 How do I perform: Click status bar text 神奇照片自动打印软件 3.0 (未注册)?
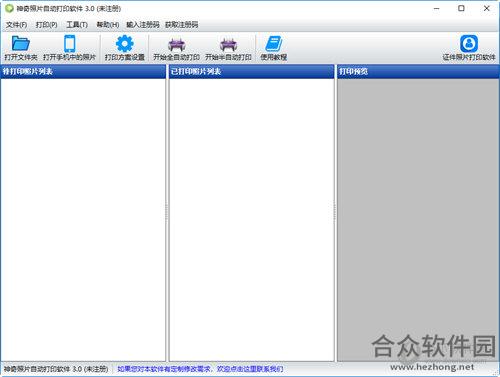[56, 369]
